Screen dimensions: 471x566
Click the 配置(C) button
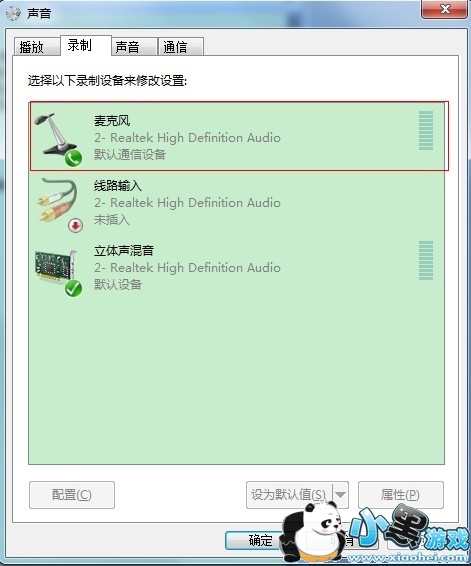[x=72, y=495]
